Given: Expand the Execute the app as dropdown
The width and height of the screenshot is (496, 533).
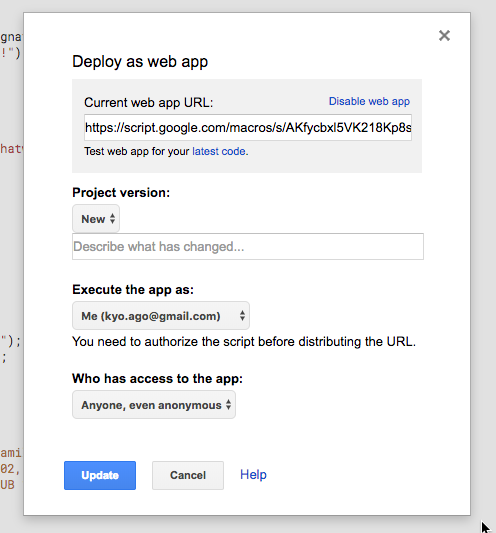Looking at the screenshot, I should [161, 316].
